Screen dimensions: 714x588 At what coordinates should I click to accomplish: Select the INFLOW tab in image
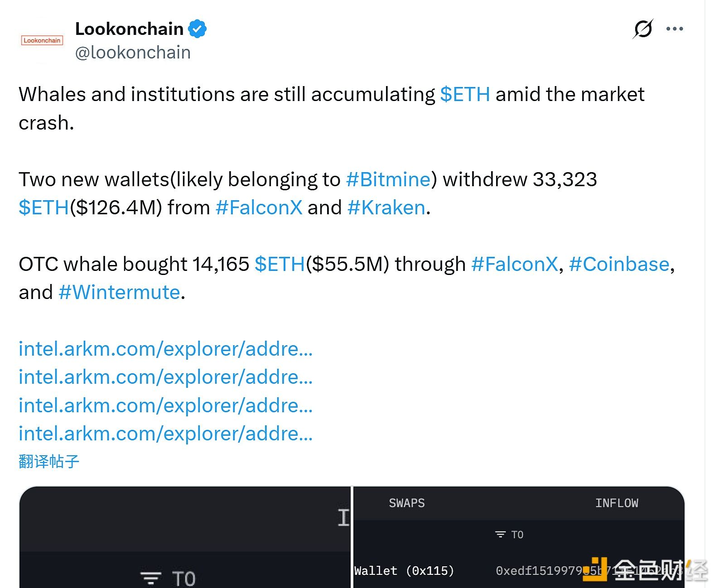[x=616, y=503]
